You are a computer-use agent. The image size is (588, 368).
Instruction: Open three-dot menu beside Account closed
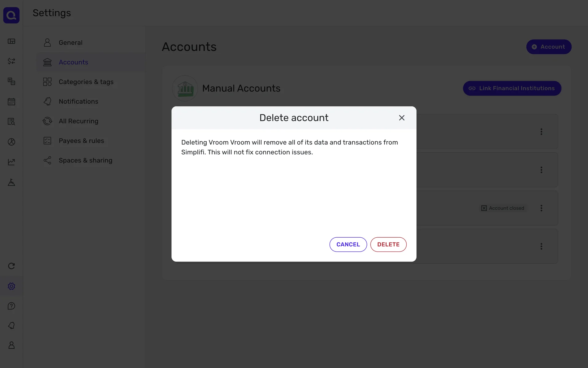tap(541, 208)
